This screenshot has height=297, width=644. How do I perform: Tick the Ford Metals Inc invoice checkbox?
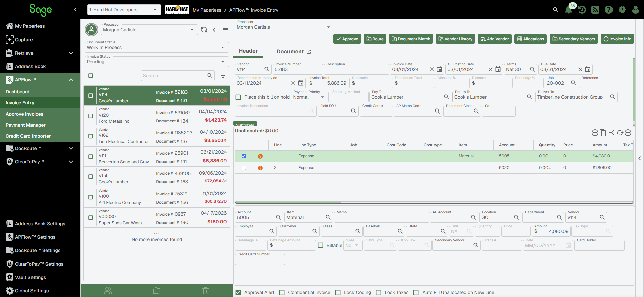[91, 116]
